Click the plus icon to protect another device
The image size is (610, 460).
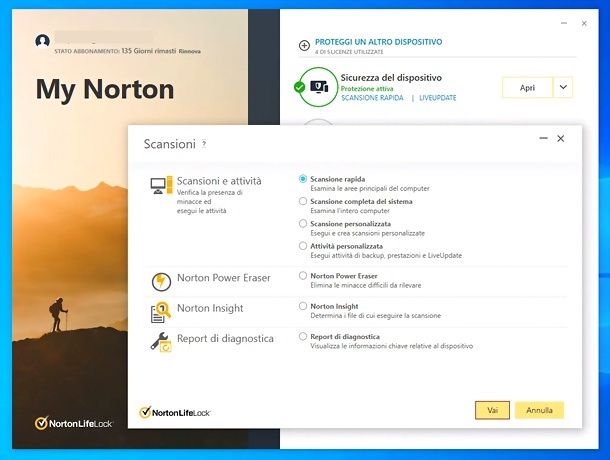tap(304, 46)
